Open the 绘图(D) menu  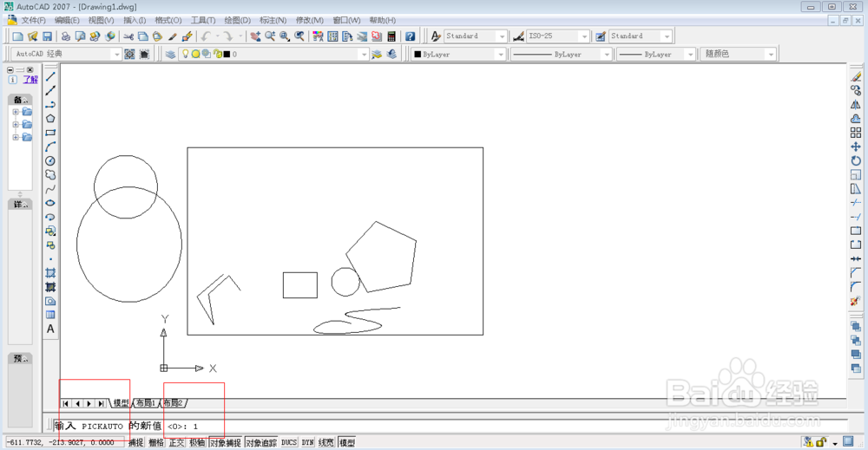[238, 21]
